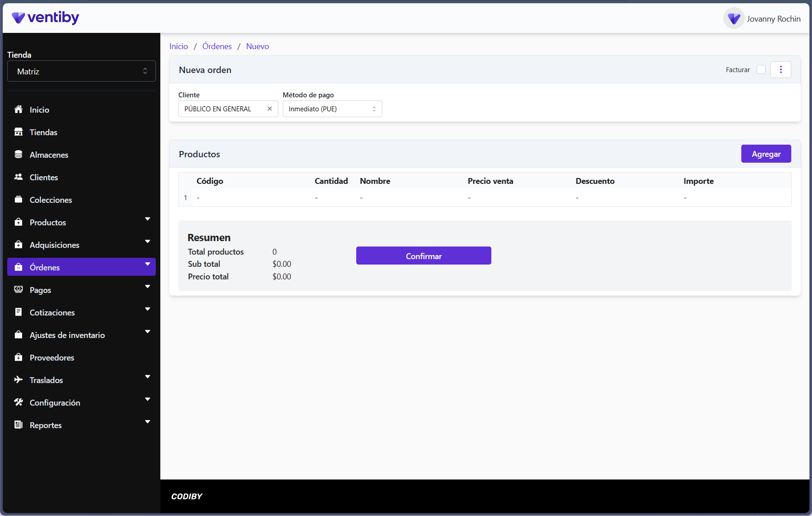This screenshot has height=516, width=812.
Task: Click the ventiby logo in the header
Action: 45,18
